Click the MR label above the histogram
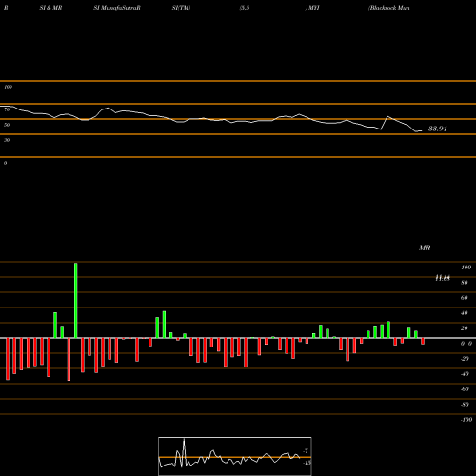The height and width of the screenshot is (476, 476). click(x=425, y=248)
